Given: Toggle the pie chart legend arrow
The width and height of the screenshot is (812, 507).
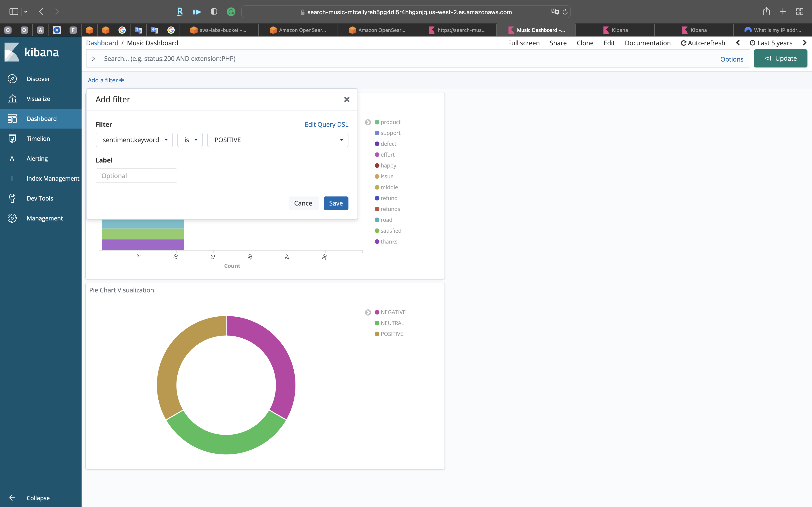Looking at the screenshot, I should [x=368, y=313].
